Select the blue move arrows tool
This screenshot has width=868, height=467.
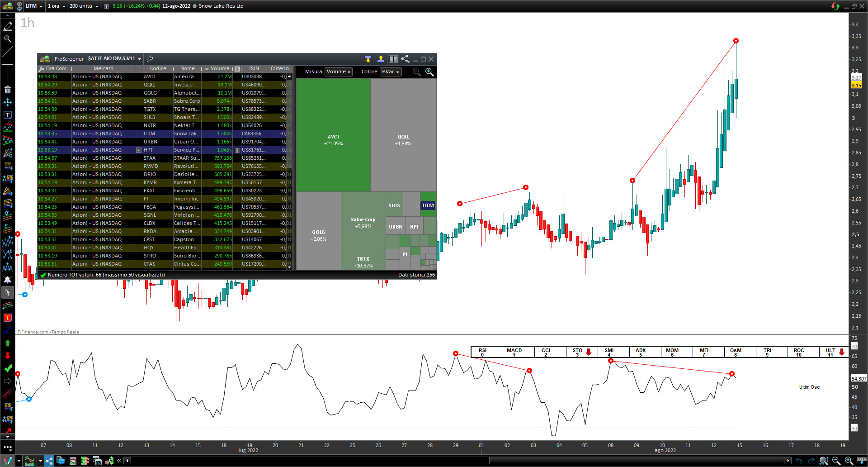pyautogui.click(x=8, y=102)
